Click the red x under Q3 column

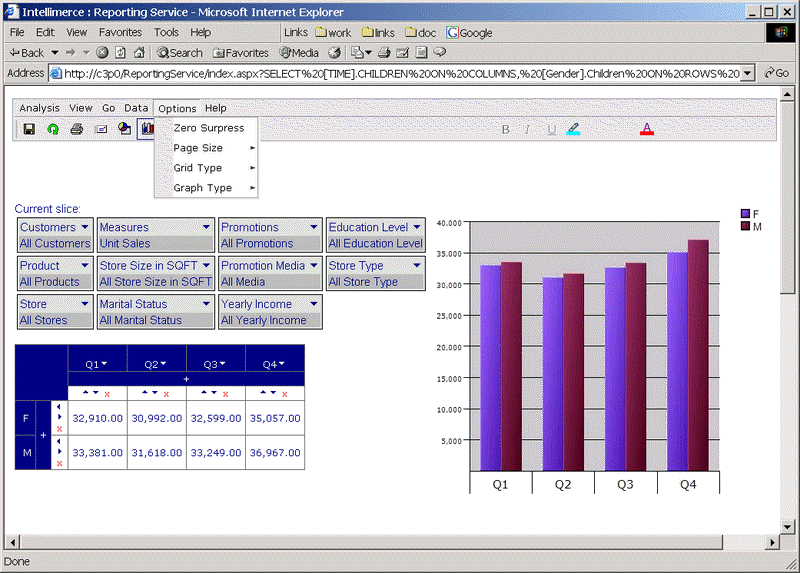tap(226, 394)
